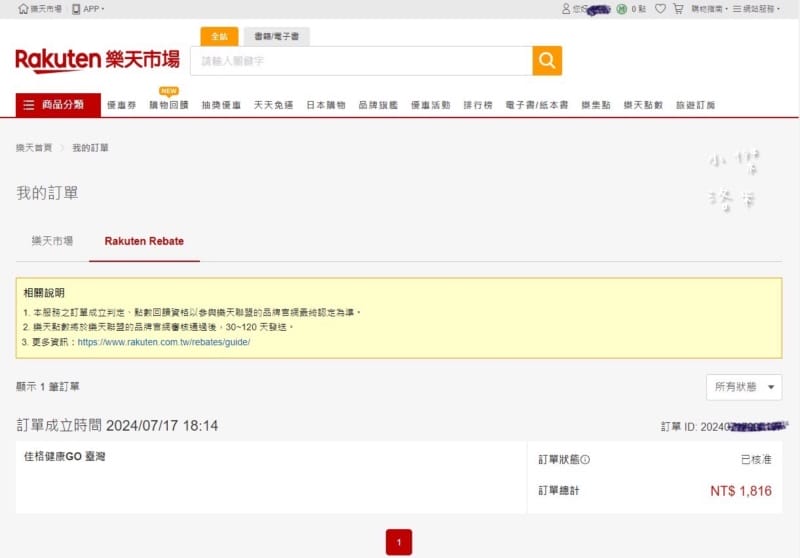
Task: Open 購物回饋 in the navigation bar
Action: click(x=169, y=105)
